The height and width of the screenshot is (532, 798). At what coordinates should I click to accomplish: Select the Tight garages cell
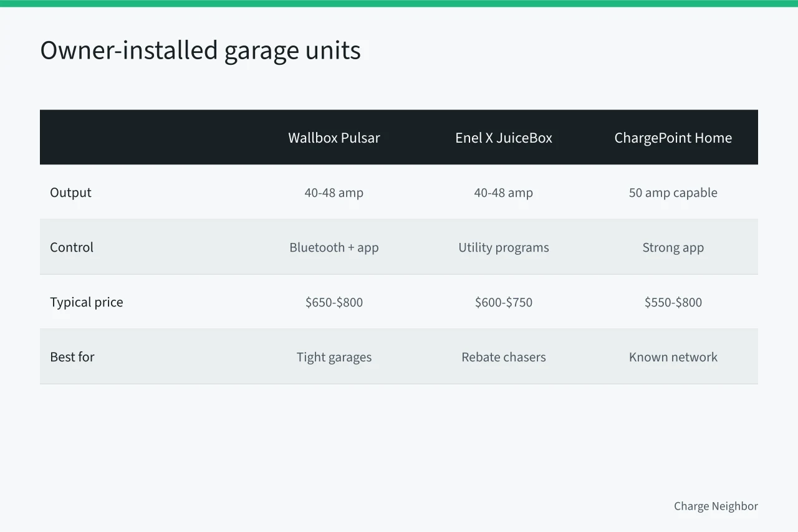click(x=334, y=357)
